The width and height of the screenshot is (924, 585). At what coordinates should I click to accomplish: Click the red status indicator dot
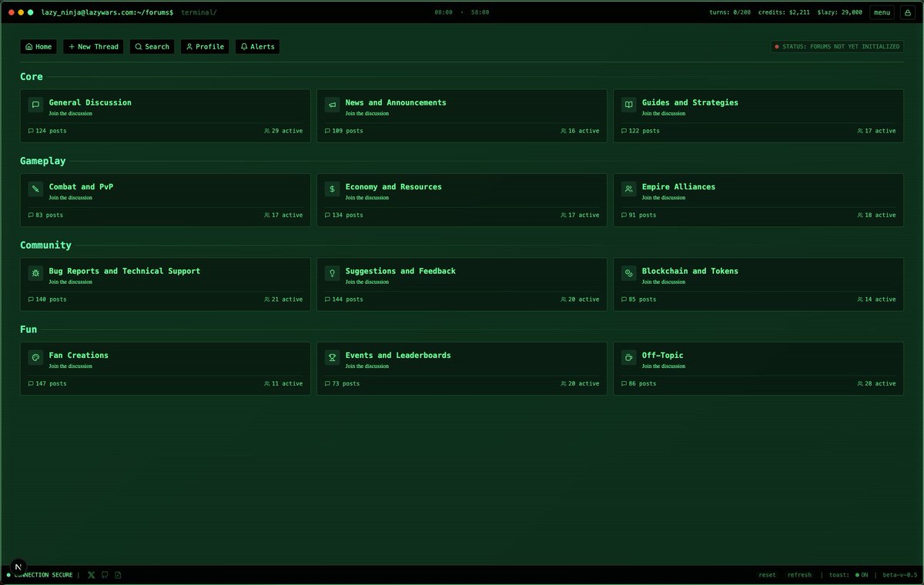click(778, 47)
